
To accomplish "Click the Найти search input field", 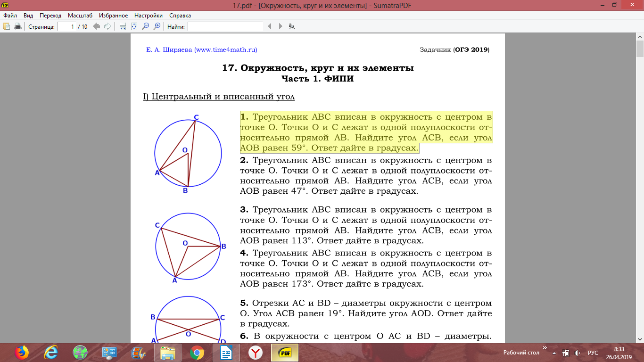I will click(225, 26).
